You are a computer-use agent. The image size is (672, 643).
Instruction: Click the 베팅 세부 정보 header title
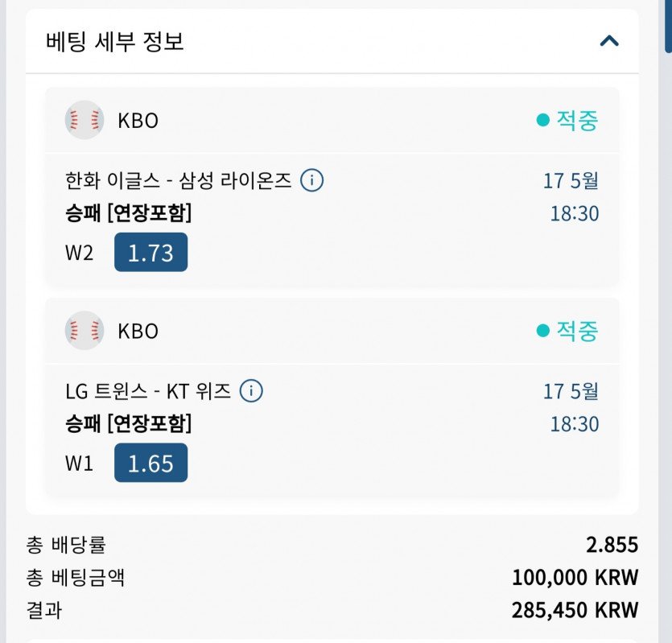pos(115,41)
